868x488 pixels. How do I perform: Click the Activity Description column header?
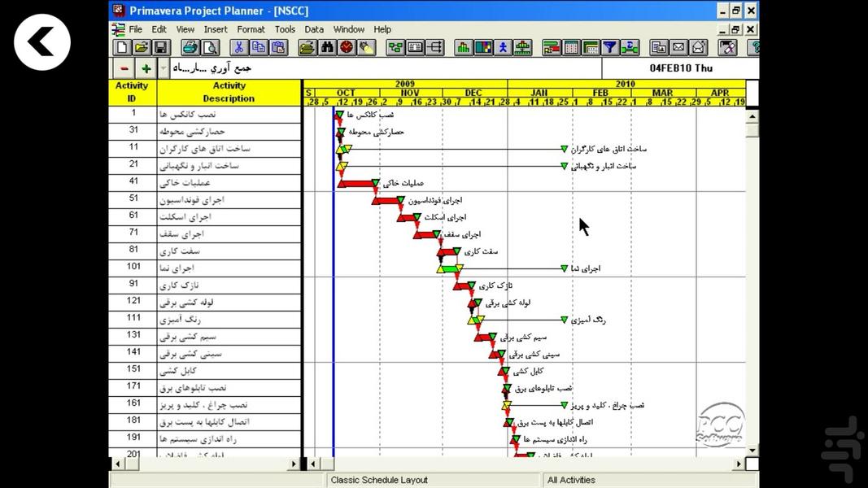[229, 92]
